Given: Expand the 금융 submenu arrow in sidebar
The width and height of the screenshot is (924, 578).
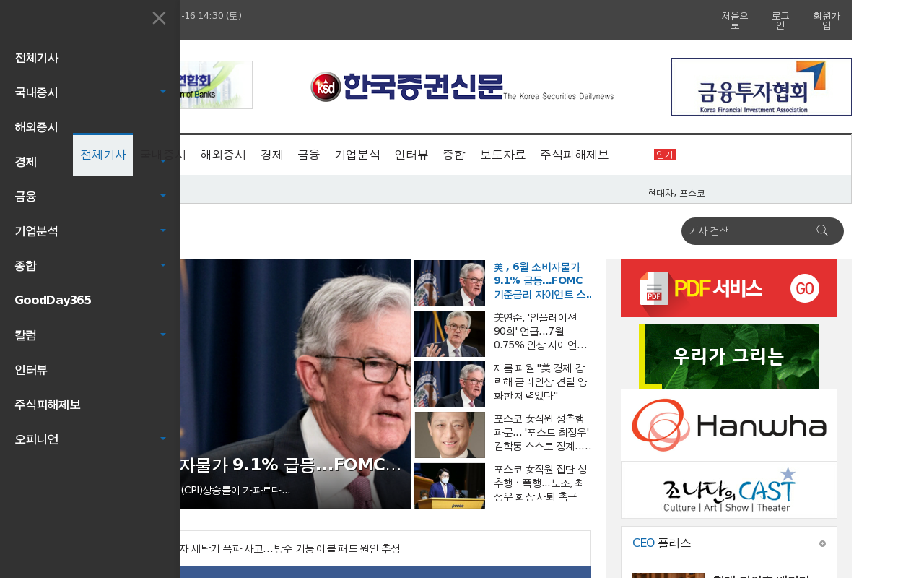Looking at the screenshot, I should click(x=163, y=196).
